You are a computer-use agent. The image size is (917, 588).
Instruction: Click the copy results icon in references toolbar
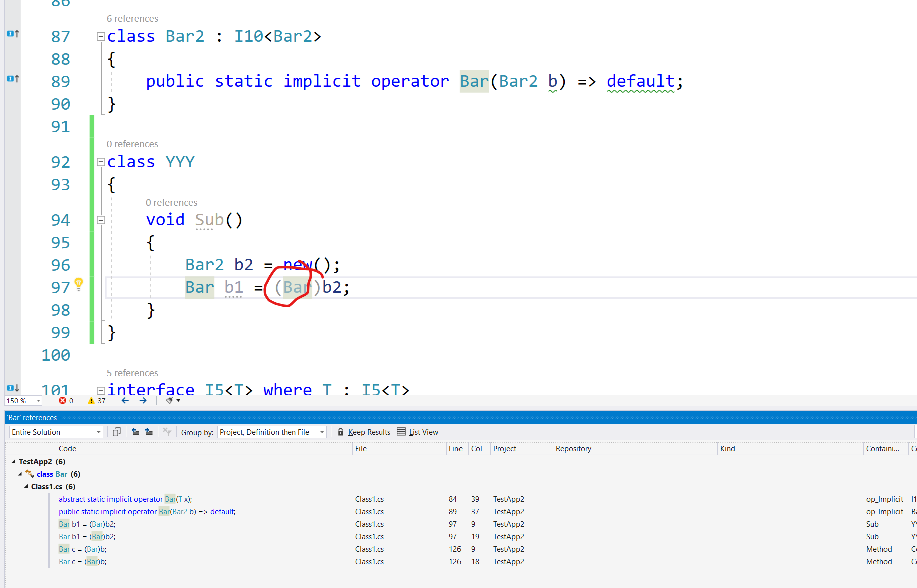117,431
